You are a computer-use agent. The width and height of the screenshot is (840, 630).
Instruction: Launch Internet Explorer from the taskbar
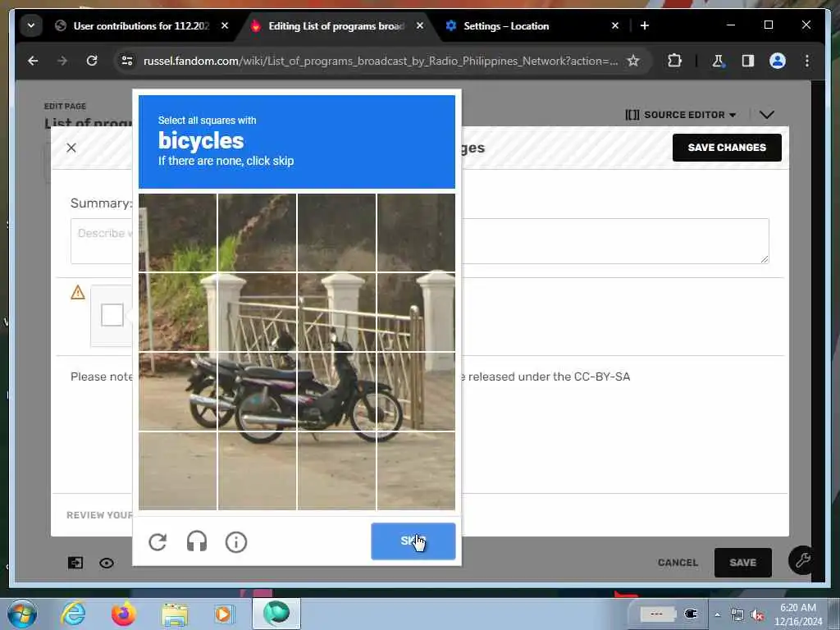[x=73, y=614]
